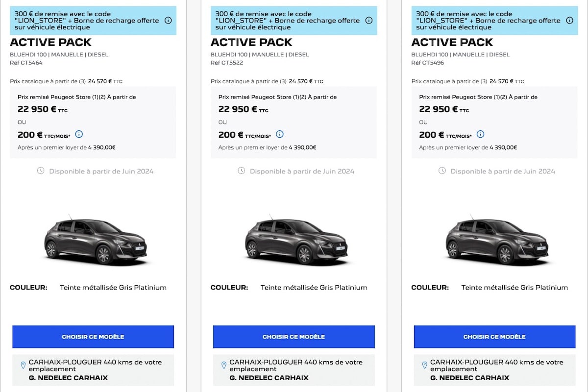Click the middle card's grey car image
Image resolution: width=588 pixels, height=392 pixels.
click(297, 241)
